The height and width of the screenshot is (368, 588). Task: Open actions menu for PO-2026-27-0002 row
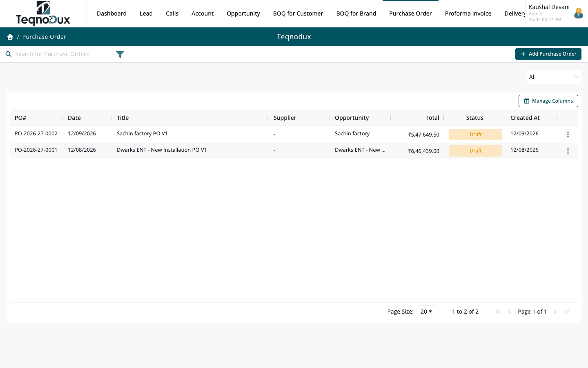[568, 135]
